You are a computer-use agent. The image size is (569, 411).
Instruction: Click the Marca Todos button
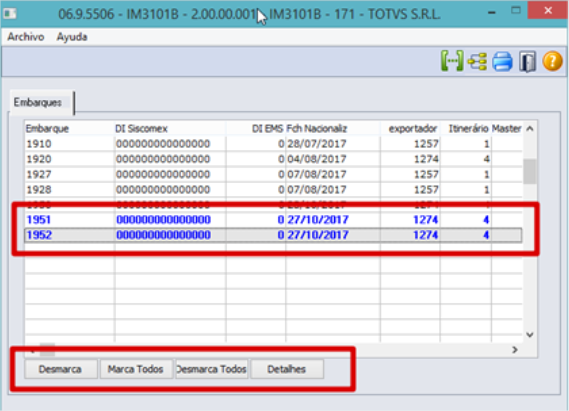pyautogui.click(x=135, y=369)
